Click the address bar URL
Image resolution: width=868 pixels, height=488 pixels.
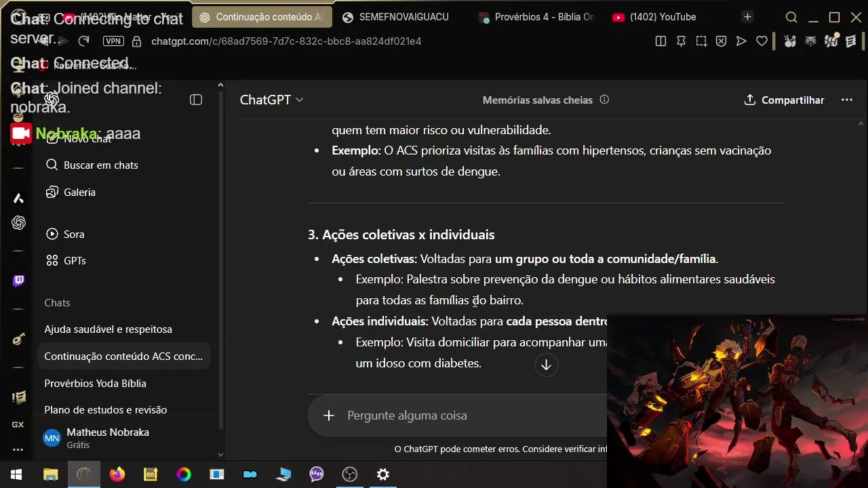point(286,41)
